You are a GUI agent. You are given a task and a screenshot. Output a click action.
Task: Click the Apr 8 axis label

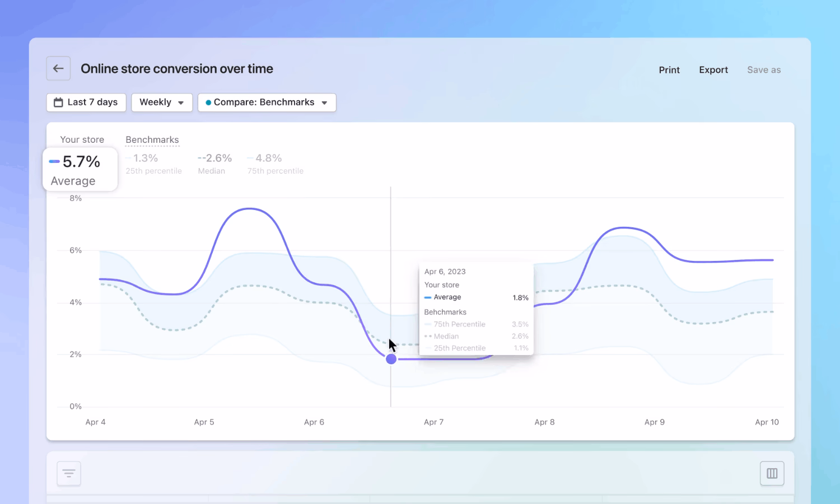[x=545, y=422]
